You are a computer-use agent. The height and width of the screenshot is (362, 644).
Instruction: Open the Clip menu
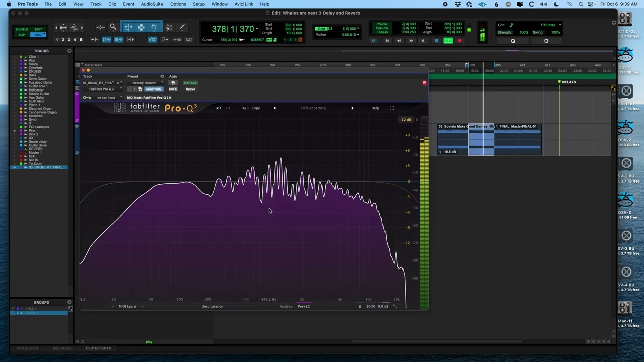(112, 4)
